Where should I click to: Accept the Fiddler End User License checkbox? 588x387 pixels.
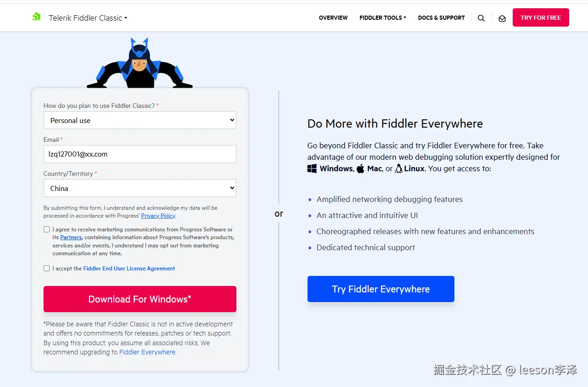click(46, 269)
